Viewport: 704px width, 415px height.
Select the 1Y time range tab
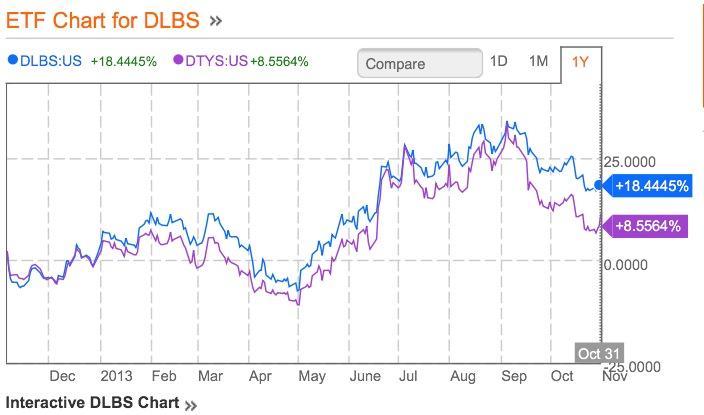tap(580, 62)
